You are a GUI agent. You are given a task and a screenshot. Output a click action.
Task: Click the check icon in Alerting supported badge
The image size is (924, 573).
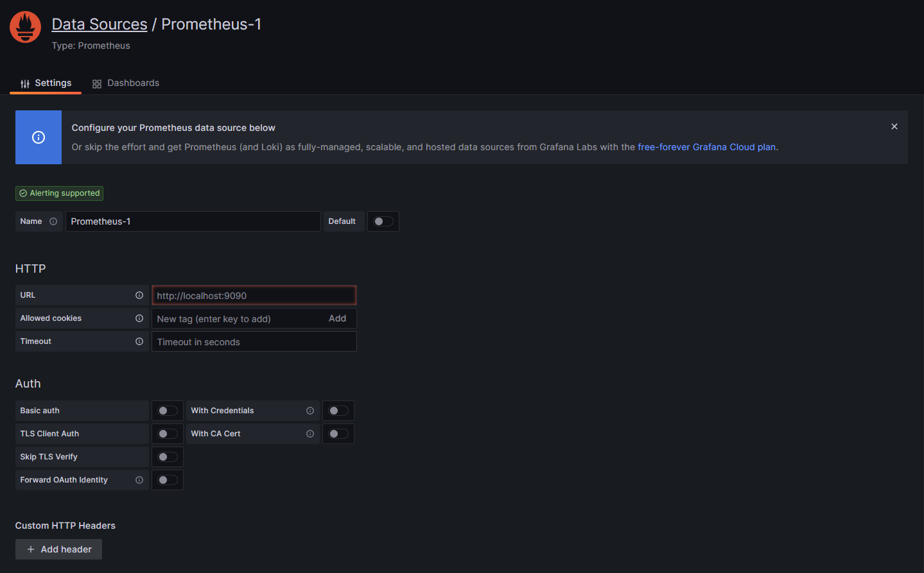tap(23, 193)
